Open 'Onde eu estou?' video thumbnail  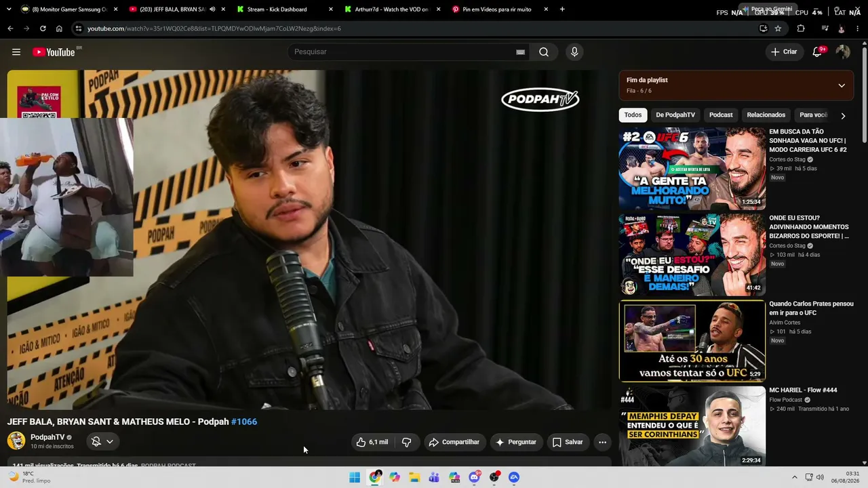coord(692,255)
